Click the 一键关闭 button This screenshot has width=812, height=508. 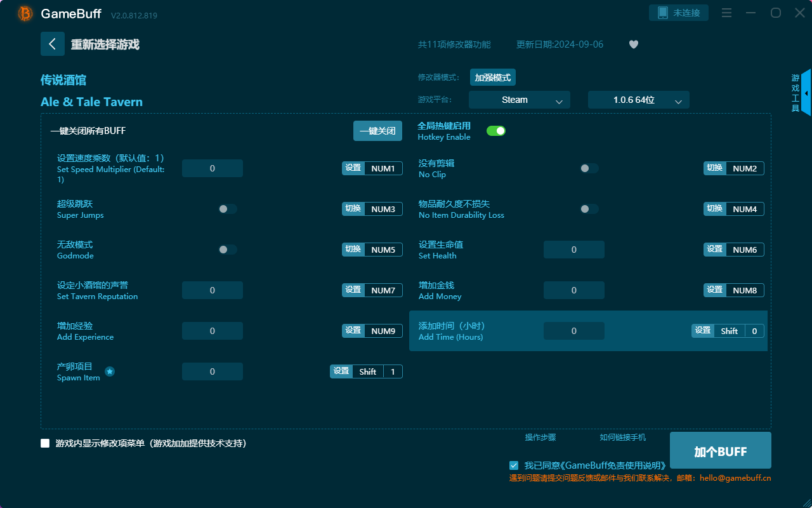point(377,131)
